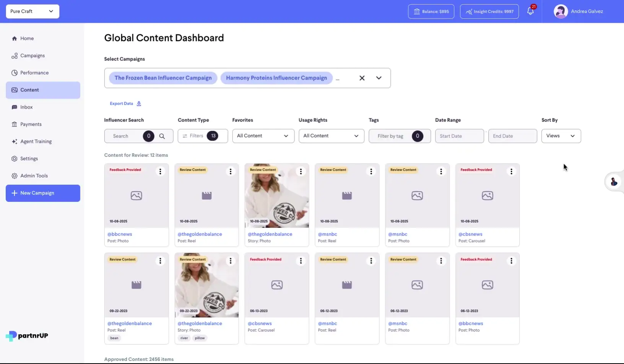Clear selected campaigns with the X icon
This screenshot has height=364, width=624.
pos(362,78)
